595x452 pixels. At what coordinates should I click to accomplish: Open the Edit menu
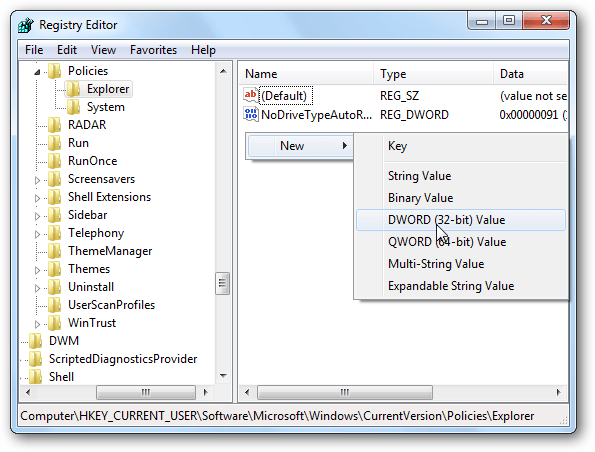point(67,50)
